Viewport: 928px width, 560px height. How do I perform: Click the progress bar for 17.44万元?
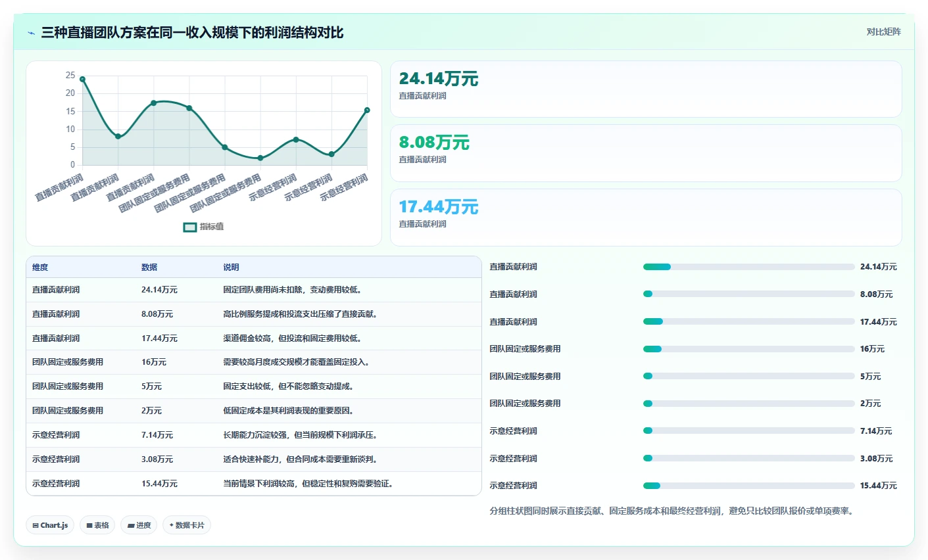[x=748, y=322]
